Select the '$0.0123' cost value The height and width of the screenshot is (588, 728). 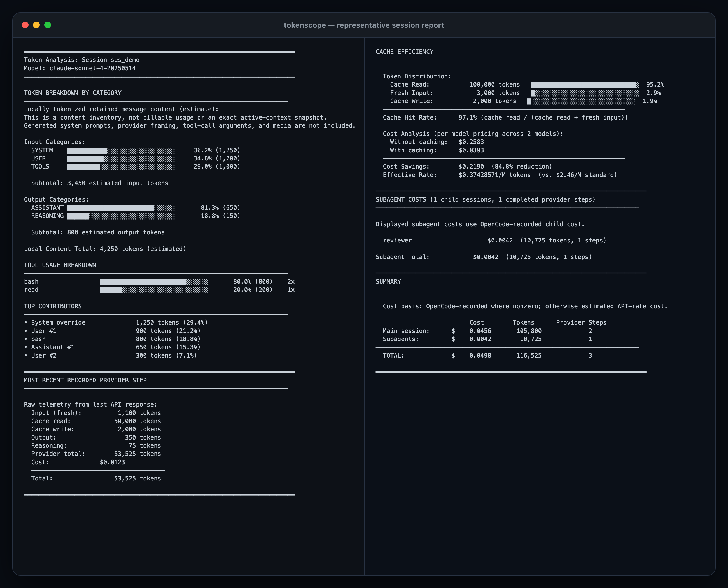pos(113,462)
